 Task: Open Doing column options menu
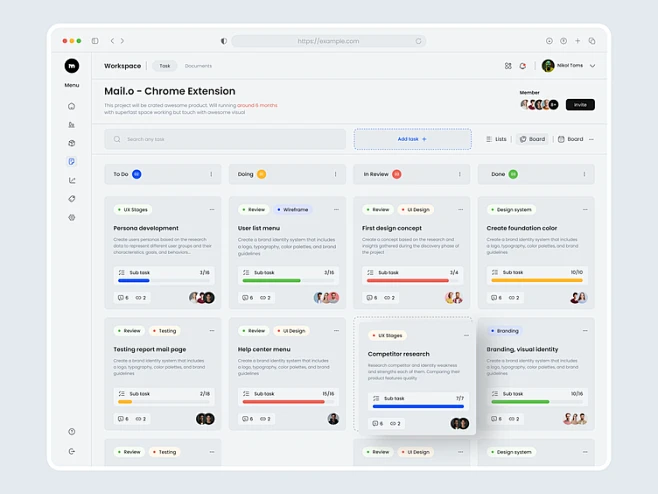pos(335,174)
